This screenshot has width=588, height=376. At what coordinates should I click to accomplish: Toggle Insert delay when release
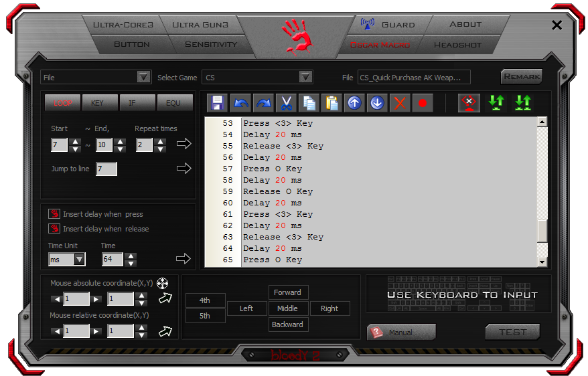(x=54, y=228)
